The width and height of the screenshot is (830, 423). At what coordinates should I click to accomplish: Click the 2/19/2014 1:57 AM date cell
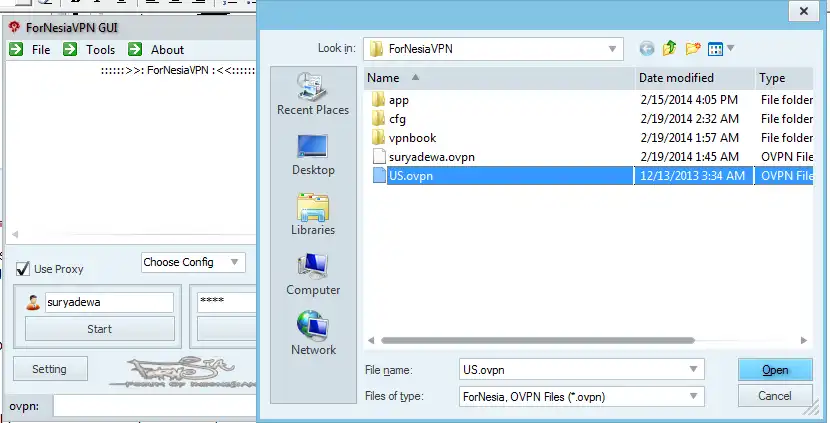689,138
